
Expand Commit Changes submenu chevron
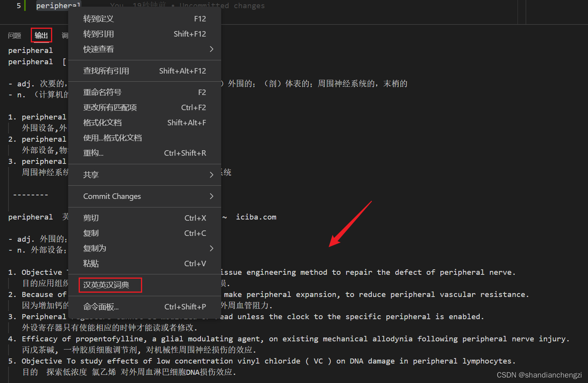point(211,196)
